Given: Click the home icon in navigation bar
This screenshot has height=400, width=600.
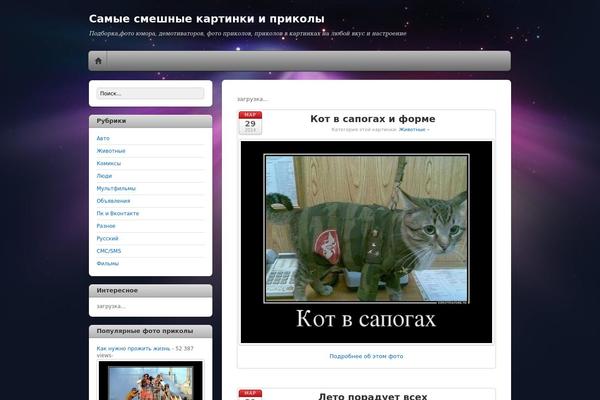Looking at the screenshot, I should [x=98, y=61].
